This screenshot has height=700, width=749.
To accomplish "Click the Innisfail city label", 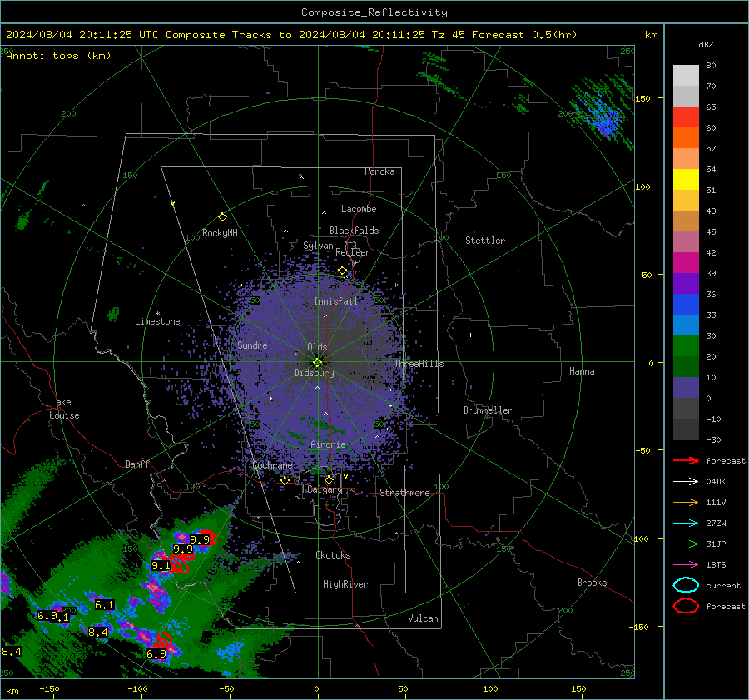I will click(335, 301).
